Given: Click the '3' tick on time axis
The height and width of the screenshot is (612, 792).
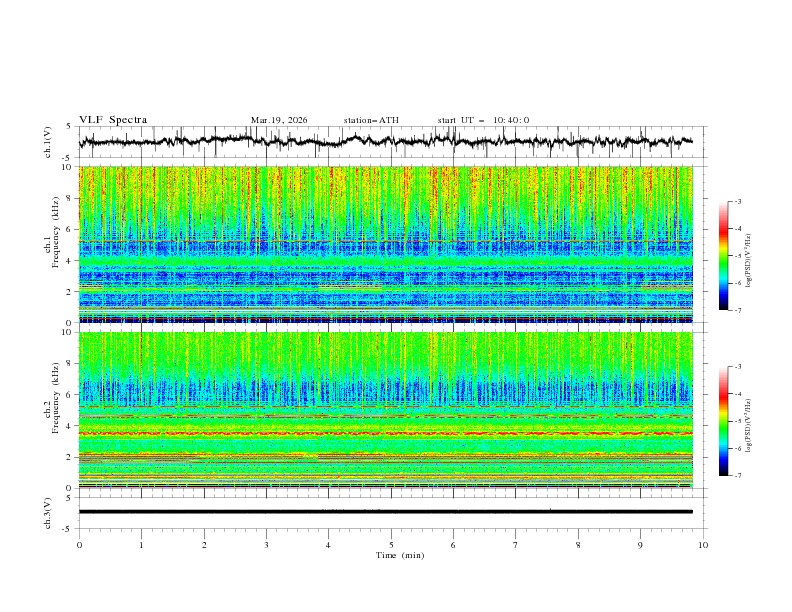Looking at the screenshot, I should pos(266,545).
